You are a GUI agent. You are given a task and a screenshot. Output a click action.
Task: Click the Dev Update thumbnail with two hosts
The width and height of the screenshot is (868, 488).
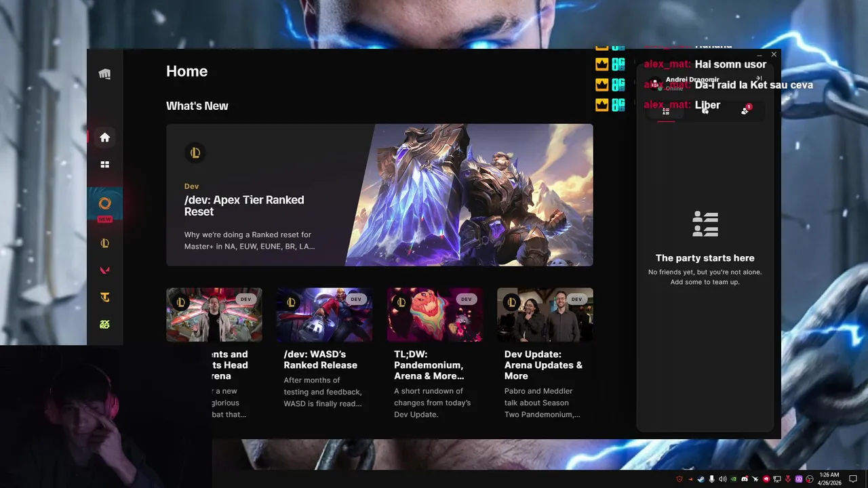[x=545, y=314]
